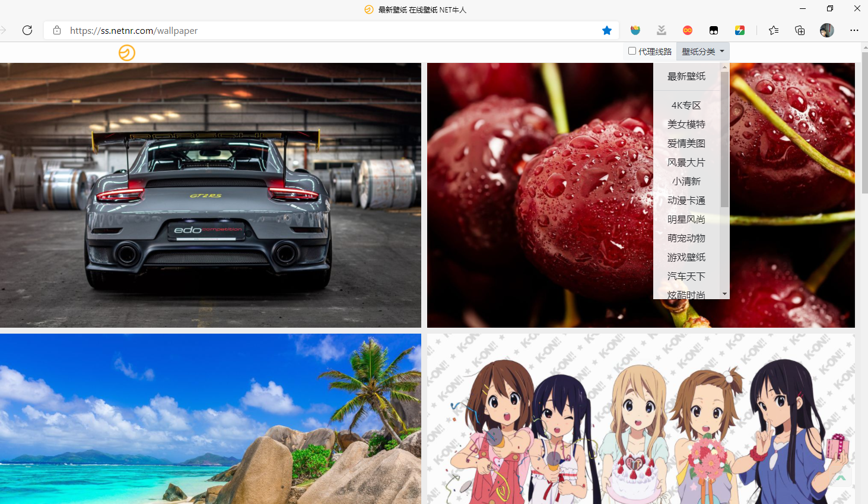Open the 萌宠动物 category

[x=686, y=239]
